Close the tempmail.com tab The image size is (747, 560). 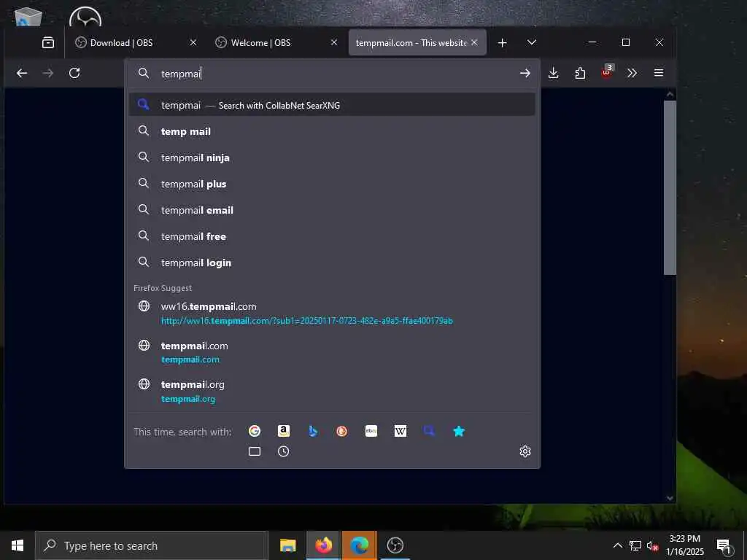coord(474,42)
